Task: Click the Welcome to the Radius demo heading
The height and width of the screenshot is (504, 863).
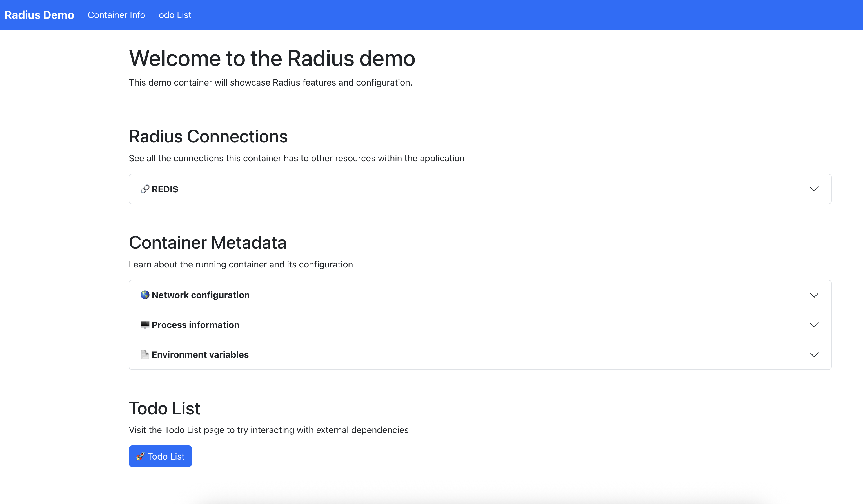Action: click(272, 58)
